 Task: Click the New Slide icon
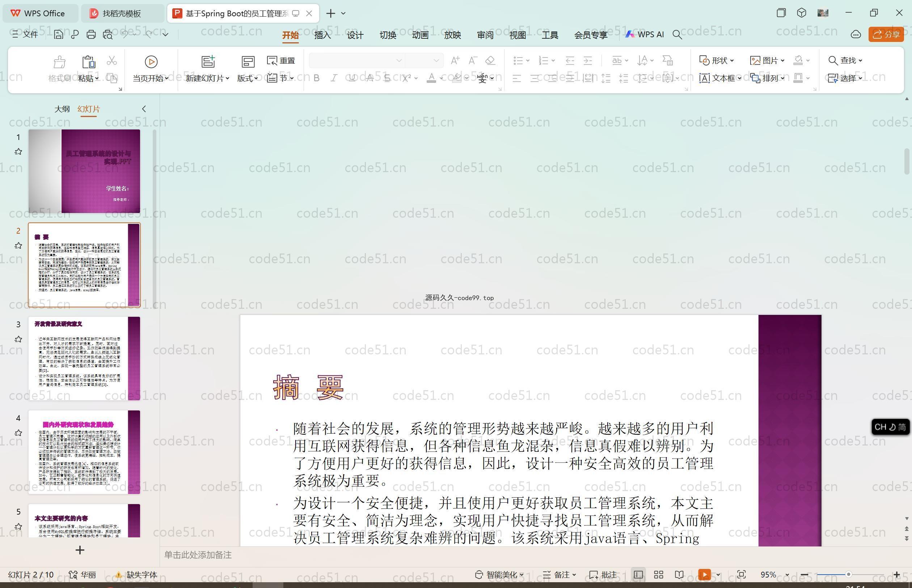pyautogui.click(x=208, y=62)
